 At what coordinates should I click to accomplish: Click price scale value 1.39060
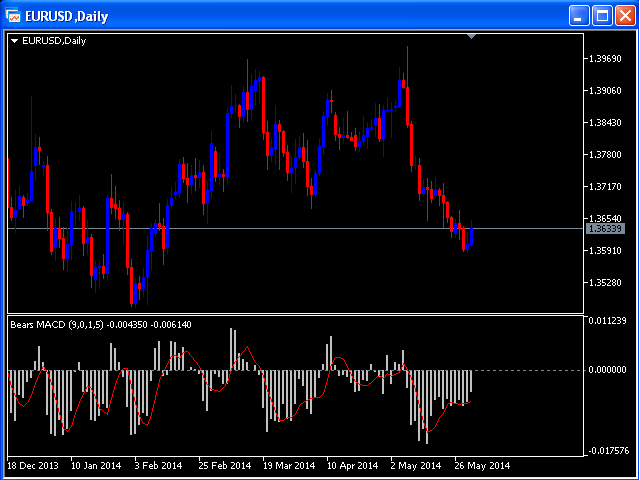pos(605,91)
